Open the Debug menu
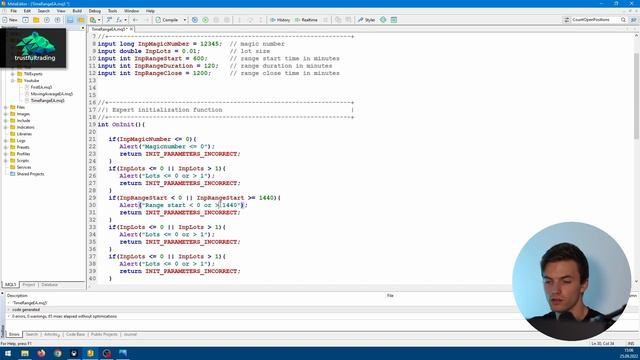Screen dimensions: 640x360 point(94,11)
